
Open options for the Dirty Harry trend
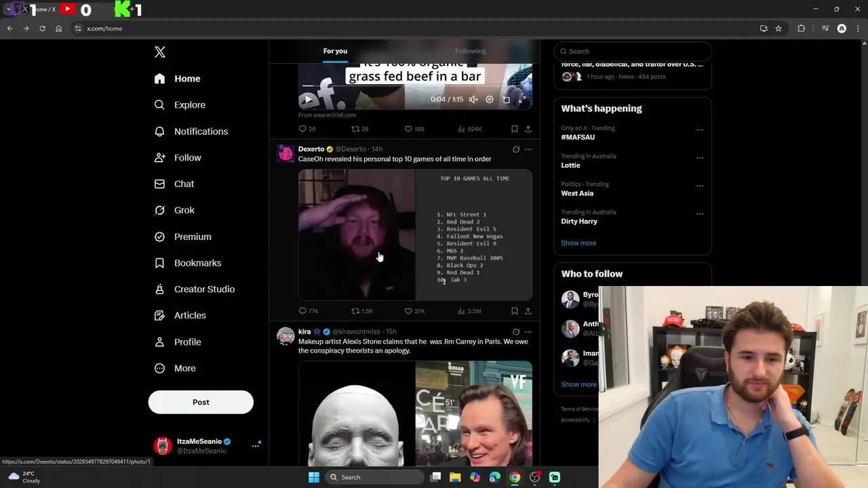[x=700, y=214]
